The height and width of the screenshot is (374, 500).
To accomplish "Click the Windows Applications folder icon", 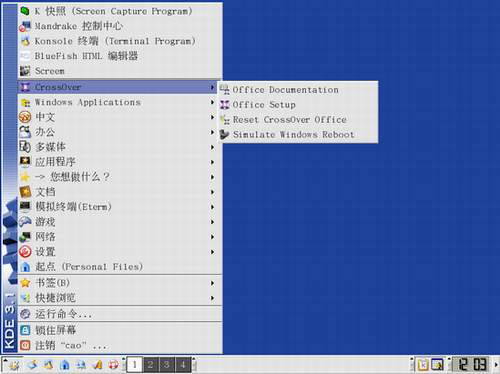I will coord(25,102).
